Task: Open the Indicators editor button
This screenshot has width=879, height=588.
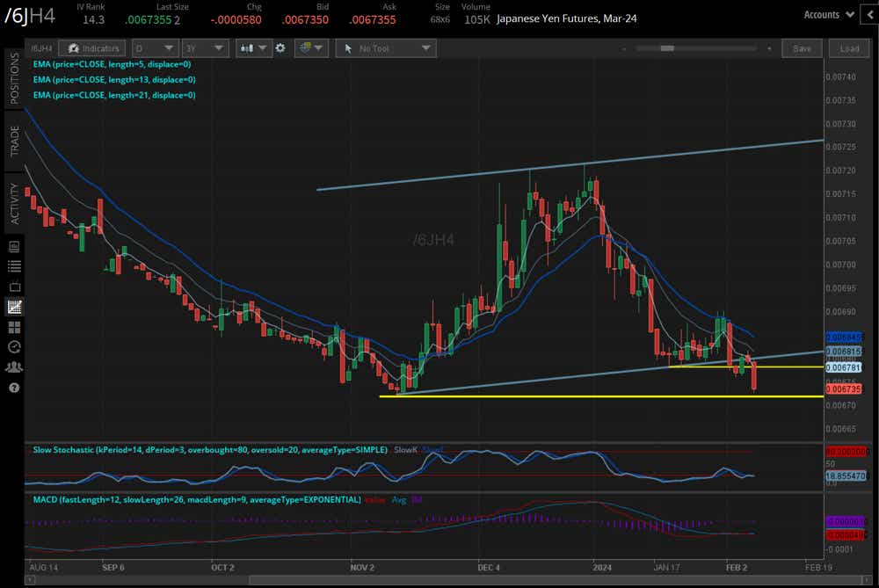Action: (x=91, y=48)
